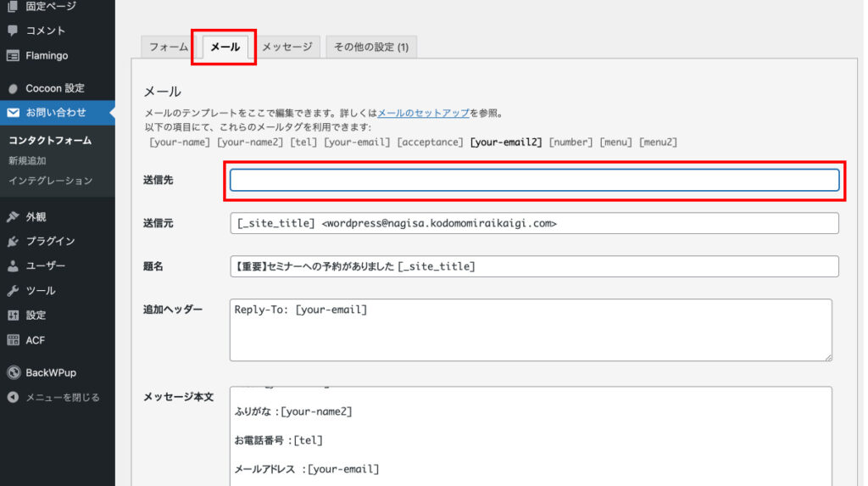
Task: Click the お問い合わせ envelope icon
Action: tap(13, 112)
